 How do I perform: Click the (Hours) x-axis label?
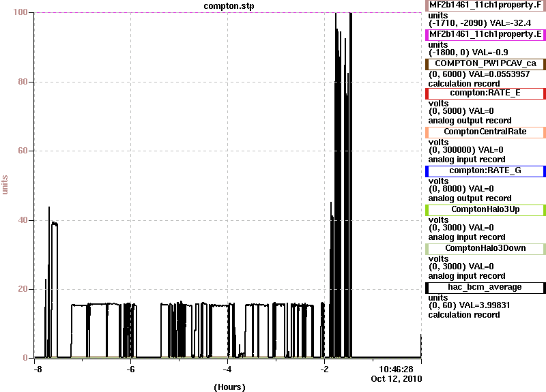pyautogui.click(x=229, y=387)
